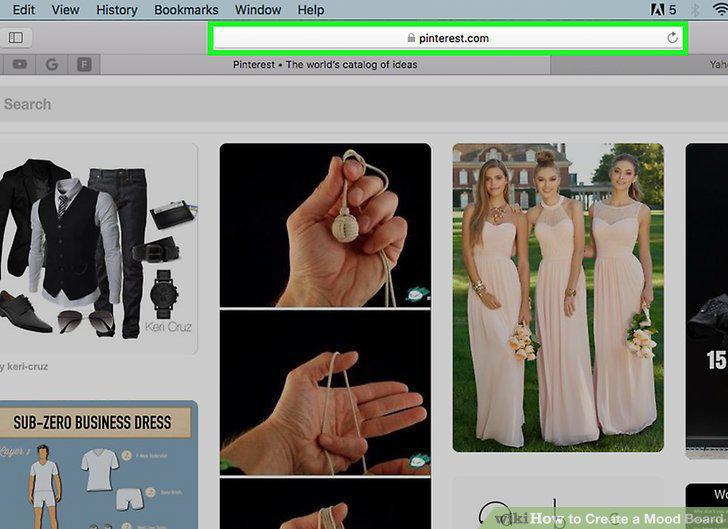Open the History menu
The image size is (728, 529).
(117, 10)
